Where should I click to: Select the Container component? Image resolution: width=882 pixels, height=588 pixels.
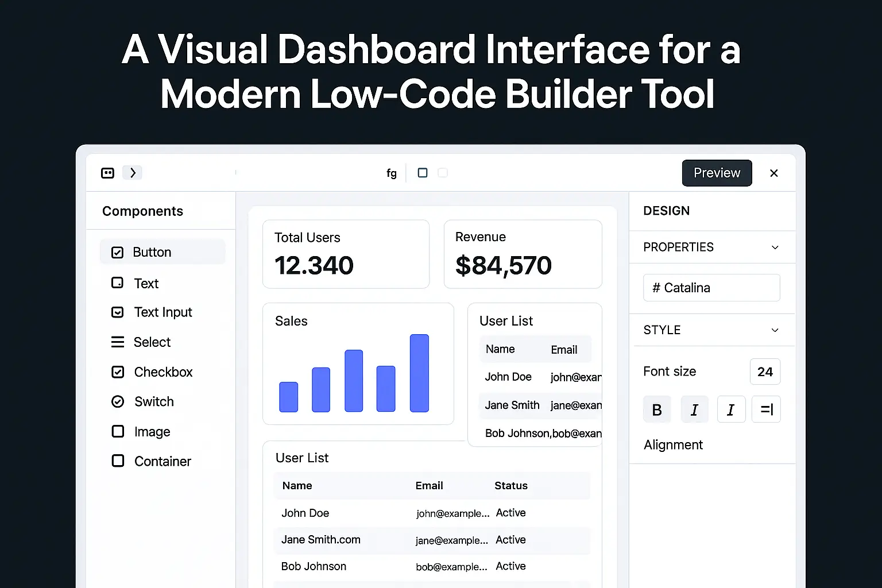pyautogui.click(x=162, y=461)
